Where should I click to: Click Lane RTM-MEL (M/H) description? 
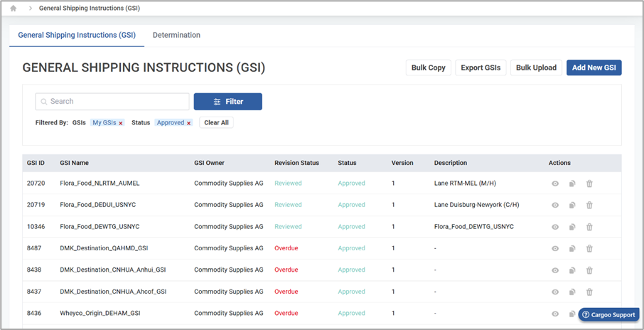pyautogui.click(x=465, y=183)
